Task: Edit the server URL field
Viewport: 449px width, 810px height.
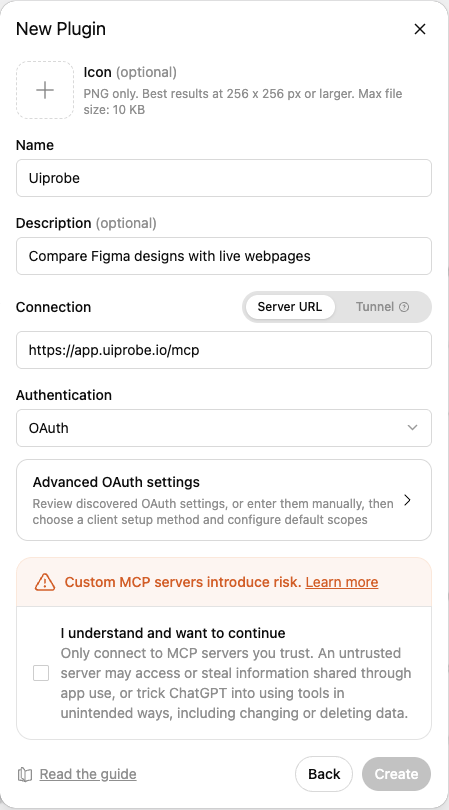Action: 224,350
